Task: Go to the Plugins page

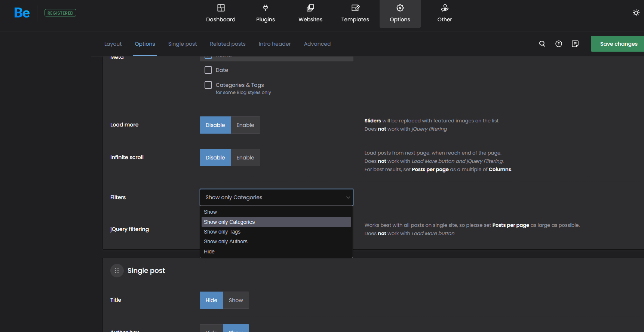Action: [x=265, y=13]
